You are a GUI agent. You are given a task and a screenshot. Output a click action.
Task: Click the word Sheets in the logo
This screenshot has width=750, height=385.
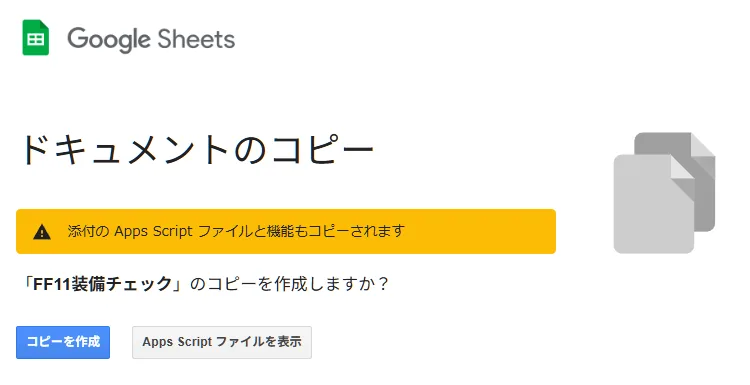196,39
